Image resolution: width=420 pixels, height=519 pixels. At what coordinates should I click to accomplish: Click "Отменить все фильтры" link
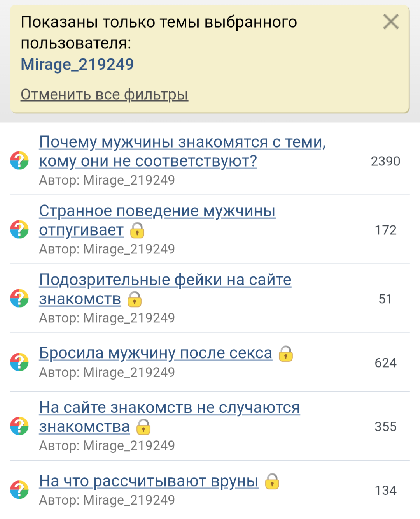(x=104, y=95)
